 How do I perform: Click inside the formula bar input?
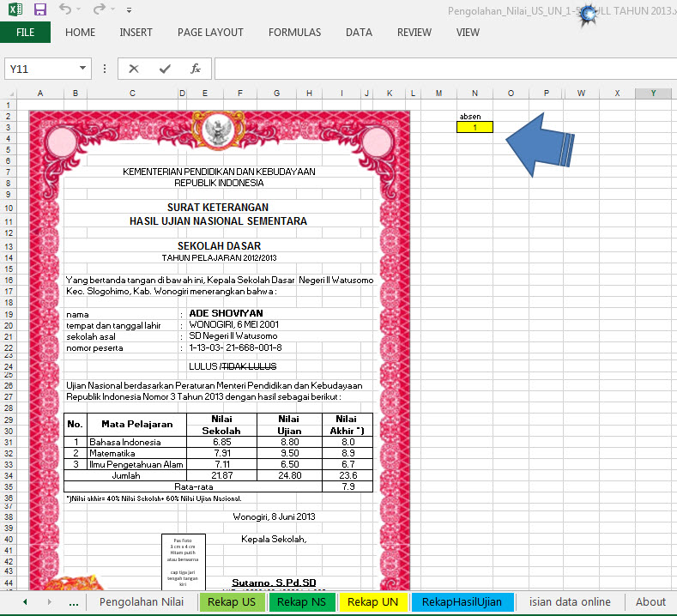(x=444, y=69)
